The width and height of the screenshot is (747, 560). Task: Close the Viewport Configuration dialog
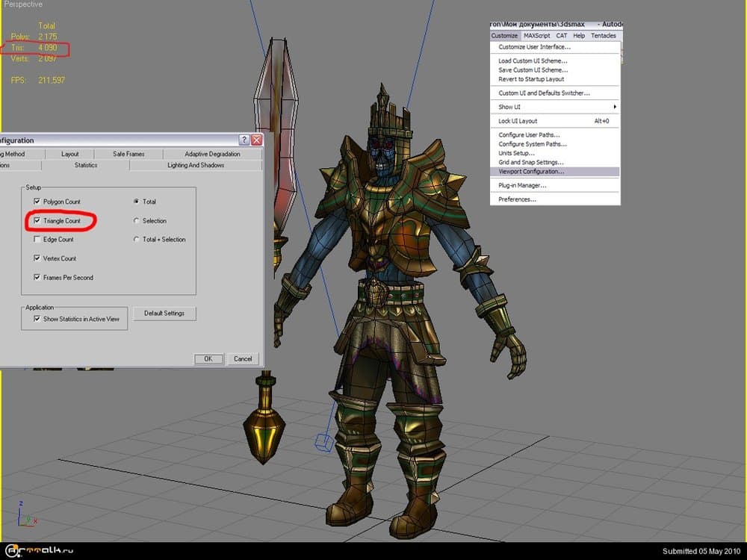[256, 140]
